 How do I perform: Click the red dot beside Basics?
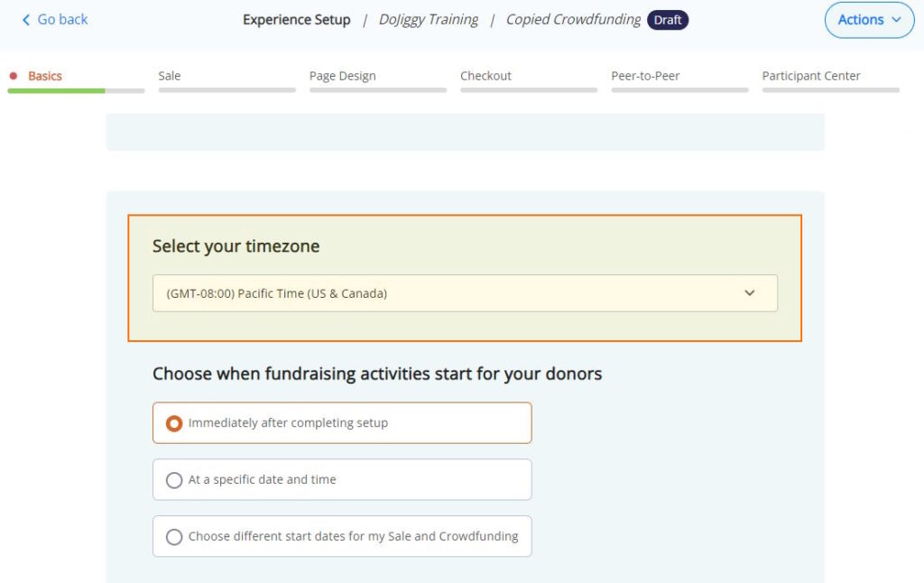[14, 76]
